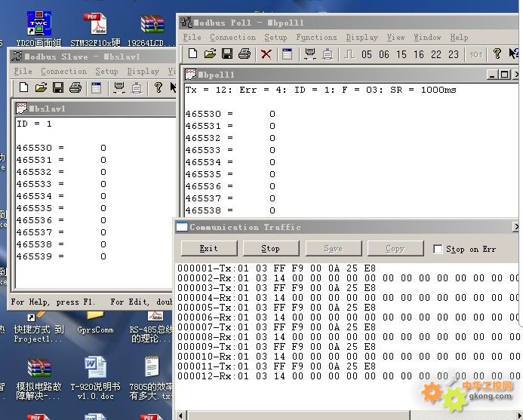Image resolution: width=523 pixels, height=420 pixels.
Task: Click the Disconnect icon in Modbus Slave toolbar
Action: click(137, 88)
